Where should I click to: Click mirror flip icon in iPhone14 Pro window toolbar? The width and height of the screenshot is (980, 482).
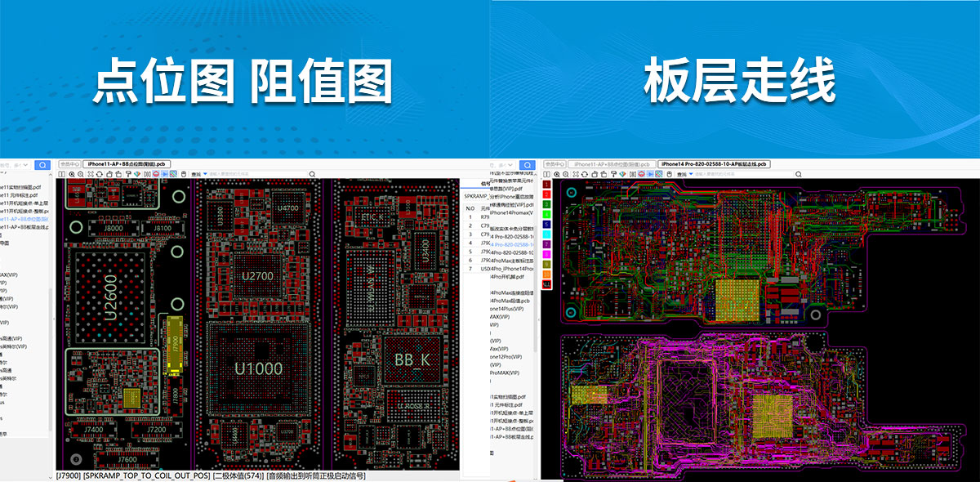633,174
